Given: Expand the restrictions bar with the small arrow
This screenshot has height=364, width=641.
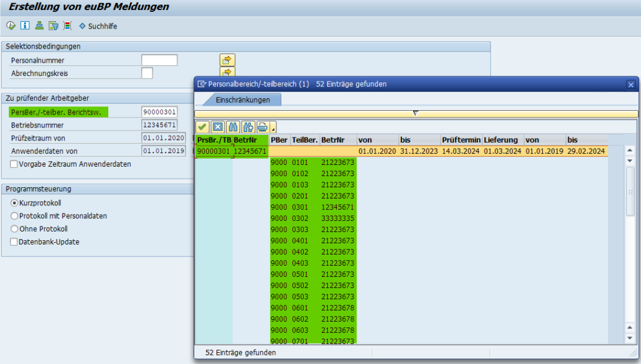Looking at the screenshot, I should 415,113.
